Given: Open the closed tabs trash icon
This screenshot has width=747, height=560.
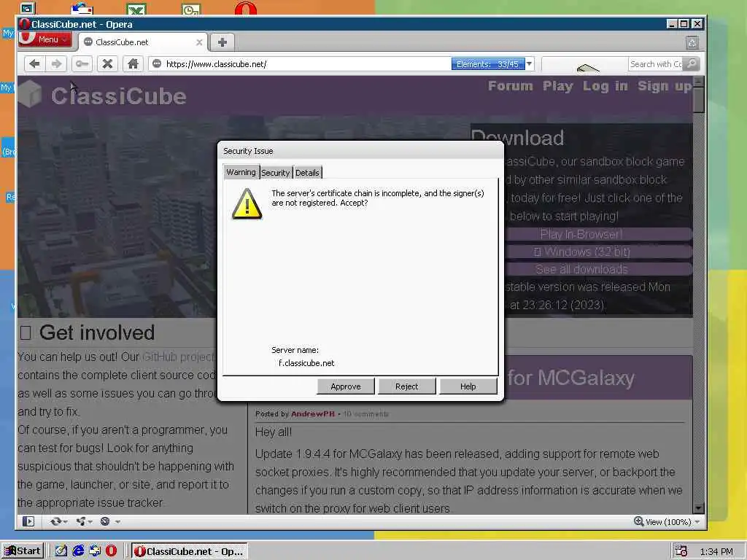Looking at the screenshot, I should point(692,42).
